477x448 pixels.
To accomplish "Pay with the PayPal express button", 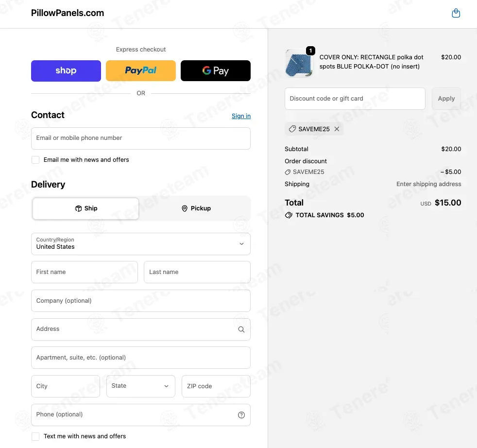I will click(141, 70).
